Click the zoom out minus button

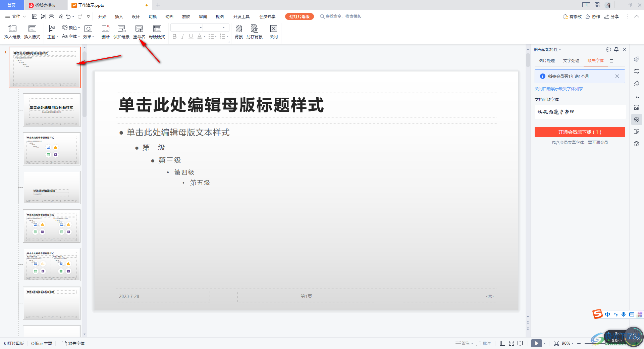tap(579, 343)
